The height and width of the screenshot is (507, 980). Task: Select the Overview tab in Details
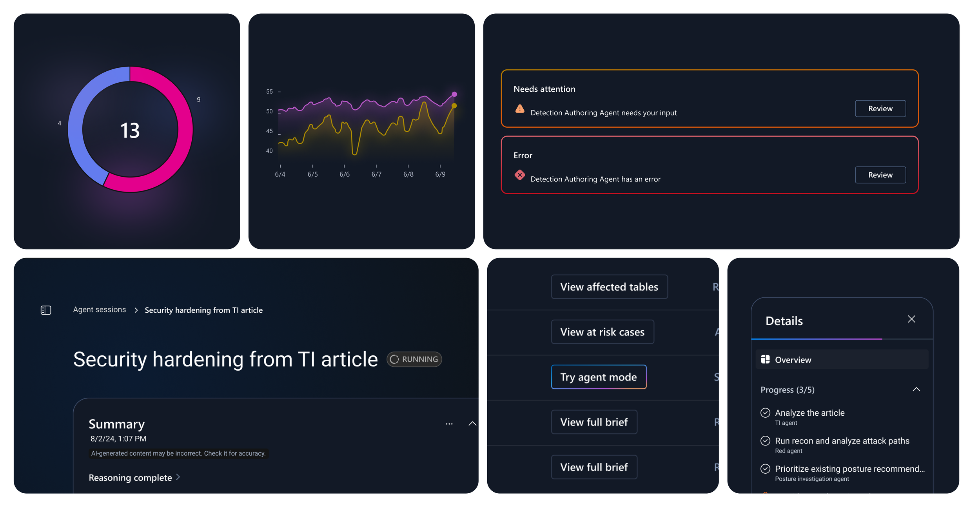[x=842, y=359]
